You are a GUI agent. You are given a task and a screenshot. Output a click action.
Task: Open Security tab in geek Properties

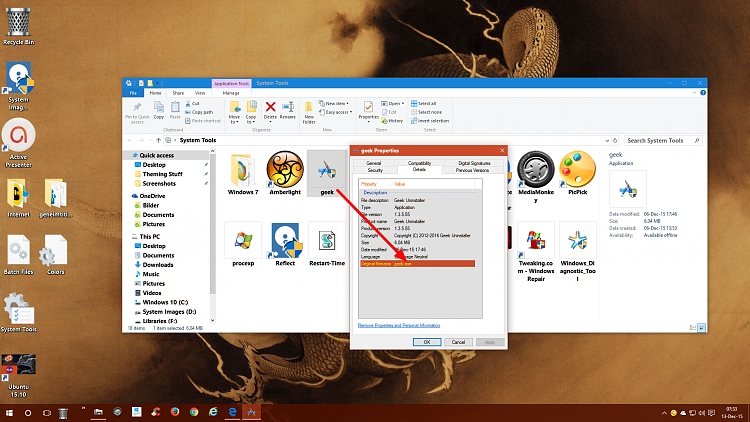tap(375, 170)
